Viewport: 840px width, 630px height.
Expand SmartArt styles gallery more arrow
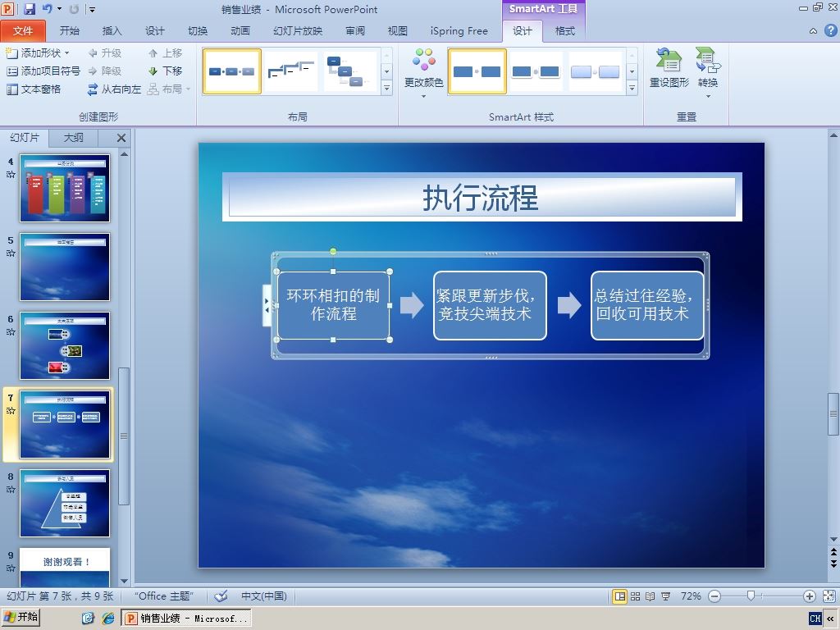(632, 89)
